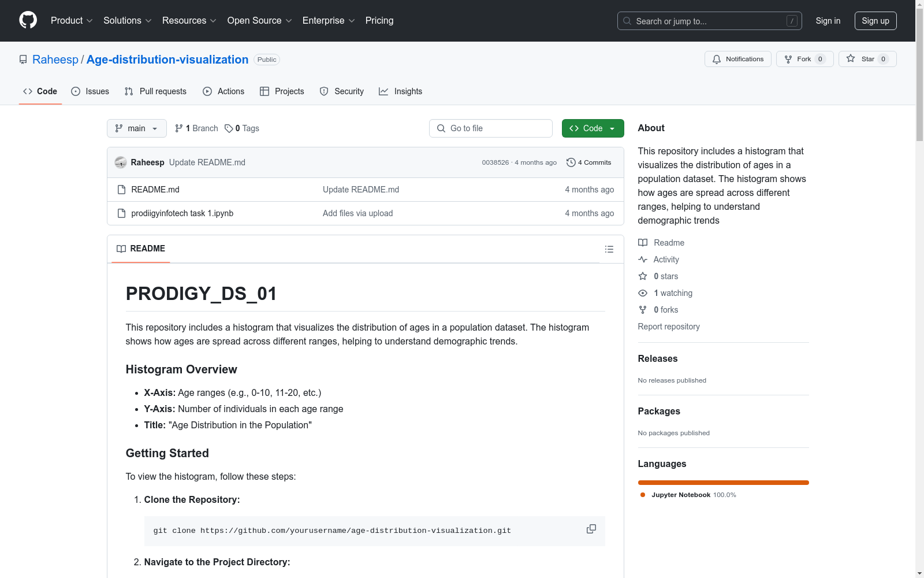
Task: Open the green Code dropdown
Action: coord(593,128)
